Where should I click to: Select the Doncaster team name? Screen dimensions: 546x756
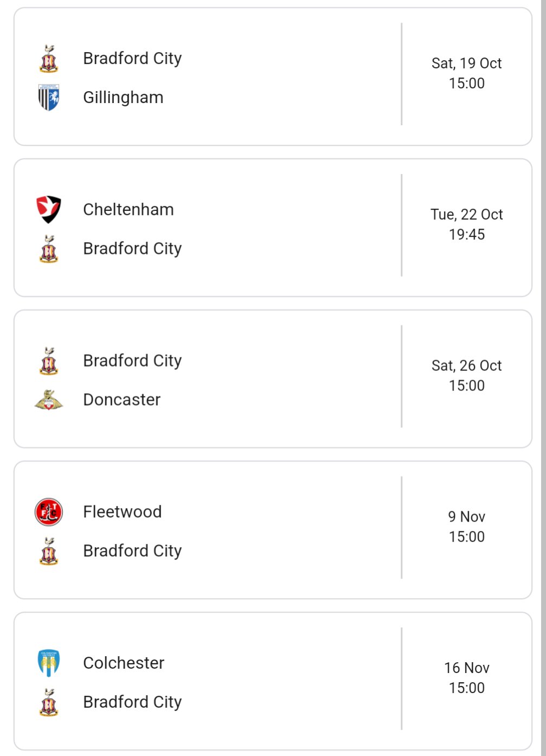tap(122, 400)
